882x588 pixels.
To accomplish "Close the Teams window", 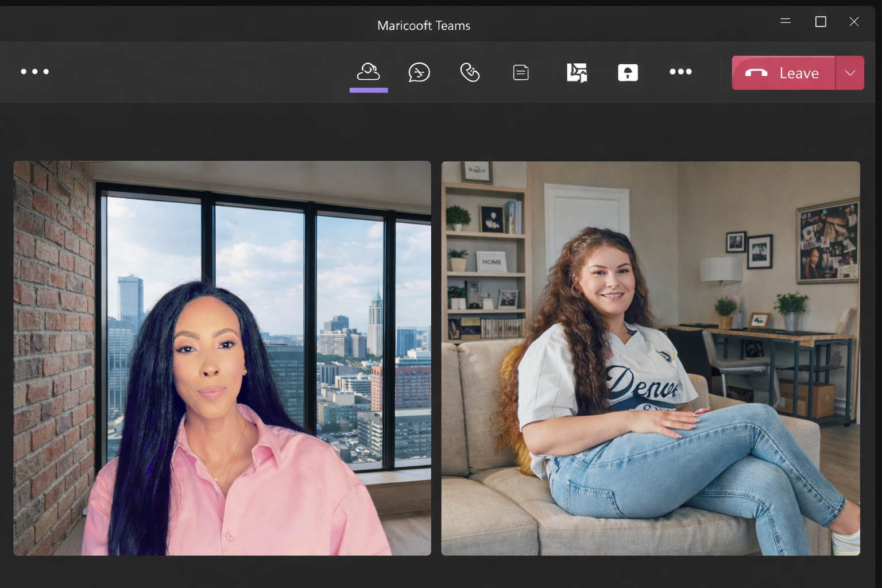I will click(x=854, y=22).
